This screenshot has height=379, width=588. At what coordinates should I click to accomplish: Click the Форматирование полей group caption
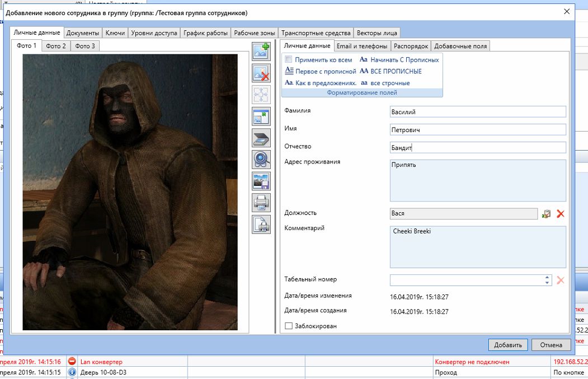362,93
